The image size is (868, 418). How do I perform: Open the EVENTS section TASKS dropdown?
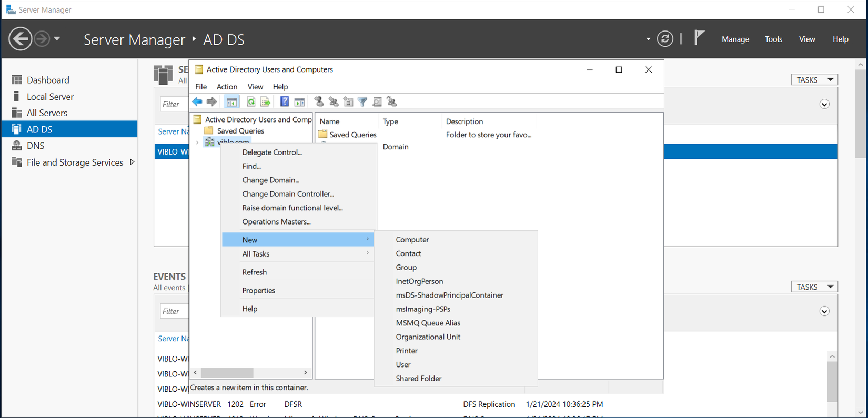pos(814,287)
